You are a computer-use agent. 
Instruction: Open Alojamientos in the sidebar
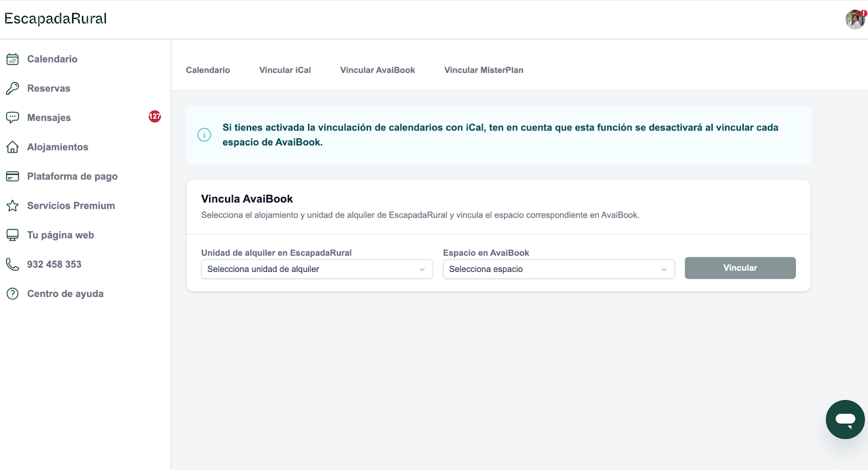click(x=58, y=147)
